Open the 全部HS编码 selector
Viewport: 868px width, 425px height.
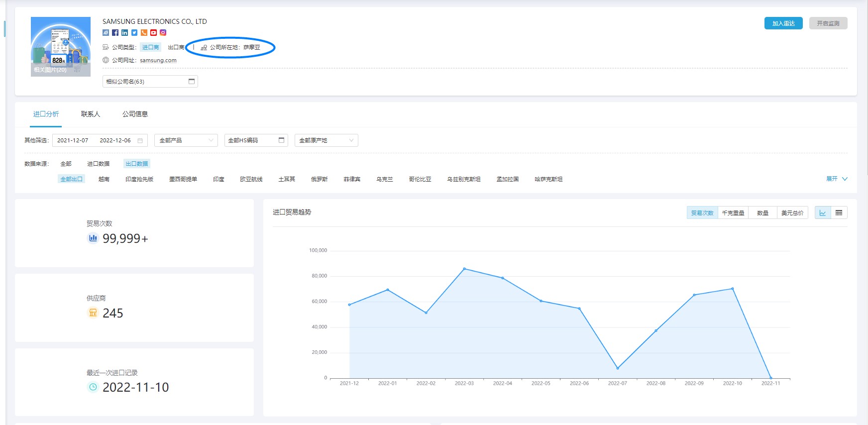tap(256, 140)
